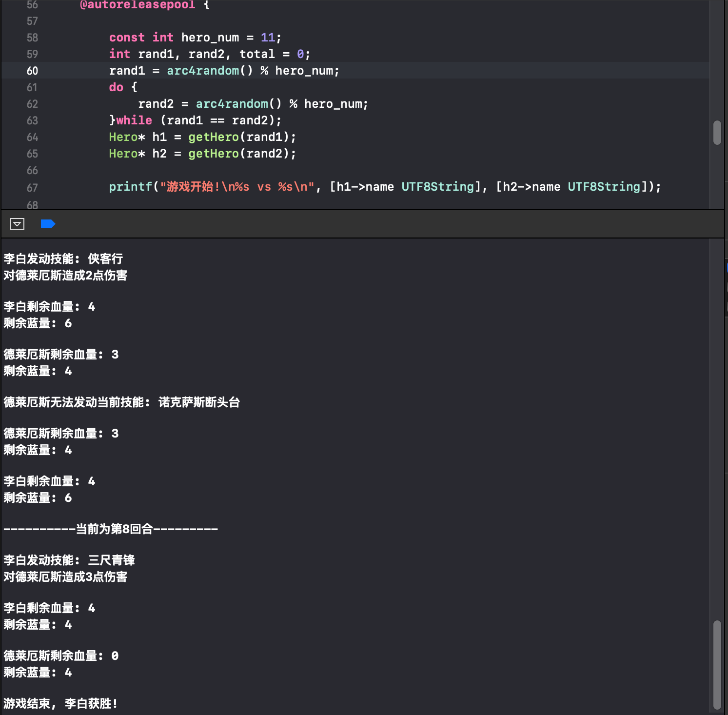Hide the debug area using toggle icon

pos(17,224)
